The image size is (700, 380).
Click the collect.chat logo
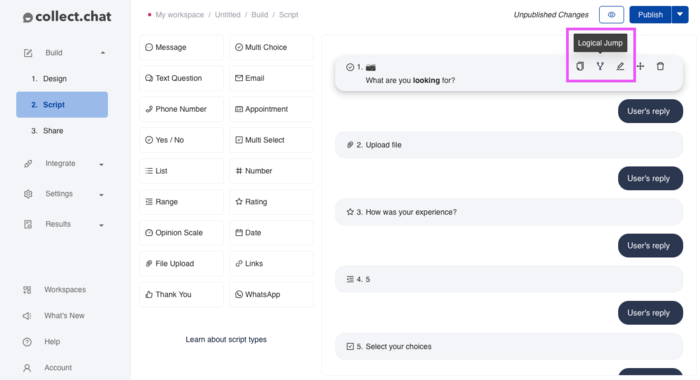[x=67, y=17]
